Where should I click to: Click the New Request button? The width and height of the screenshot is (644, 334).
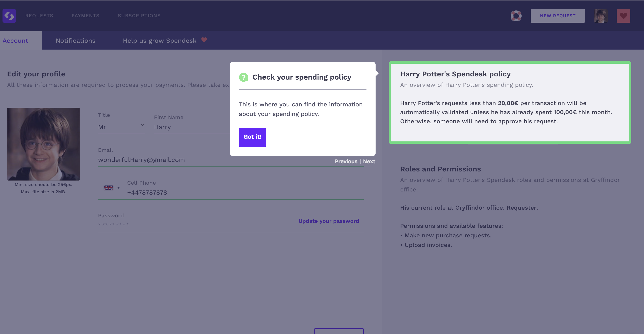tap(558, 16)
